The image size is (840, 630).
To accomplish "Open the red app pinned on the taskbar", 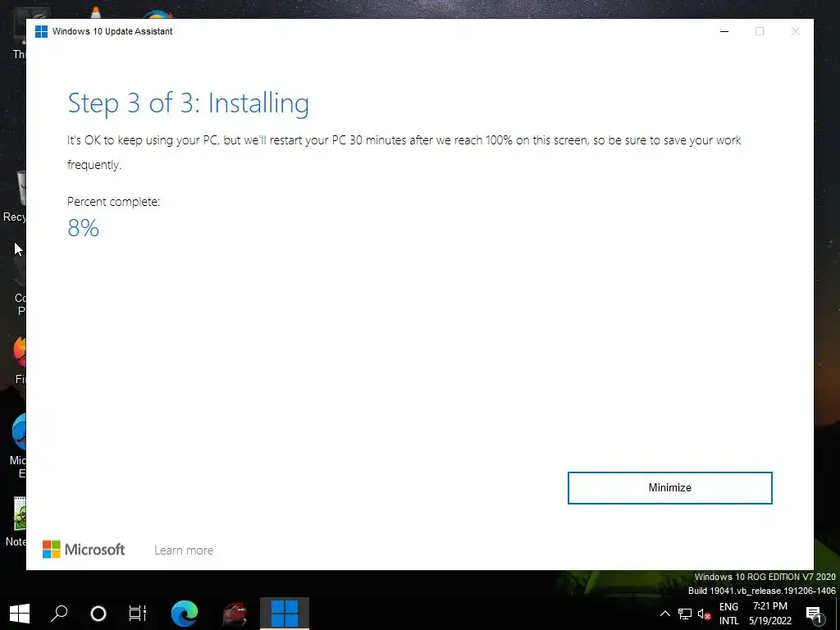I will tap(235, 614).
